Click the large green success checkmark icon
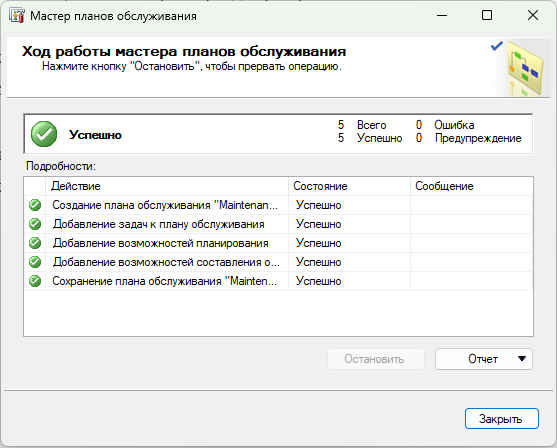 (44, 134)
